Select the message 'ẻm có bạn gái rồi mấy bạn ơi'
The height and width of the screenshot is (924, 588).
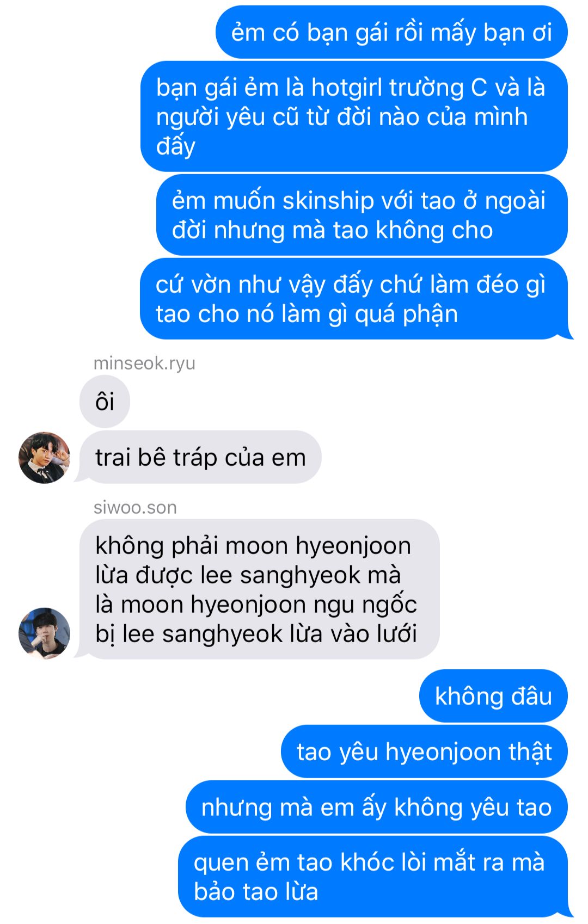(391, 32)
